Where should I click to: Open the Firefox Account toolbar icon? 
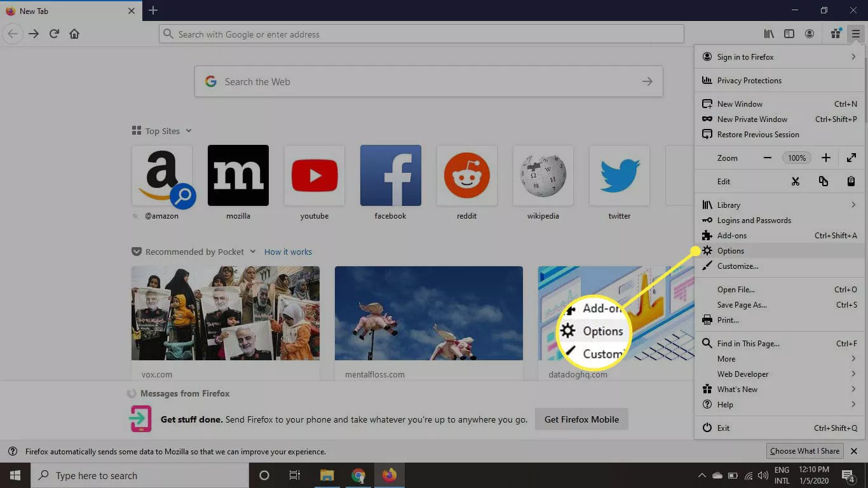[x=810, y=34]
